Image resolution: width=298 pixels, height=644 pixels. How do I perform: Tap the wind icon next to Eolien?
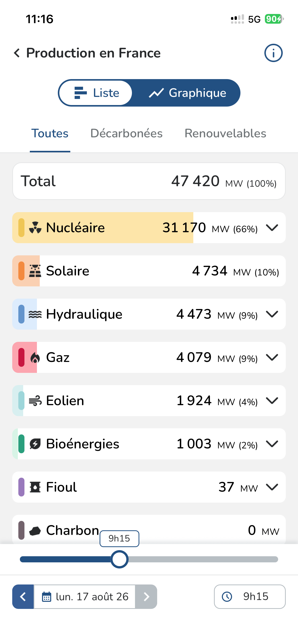pos(35,401)
